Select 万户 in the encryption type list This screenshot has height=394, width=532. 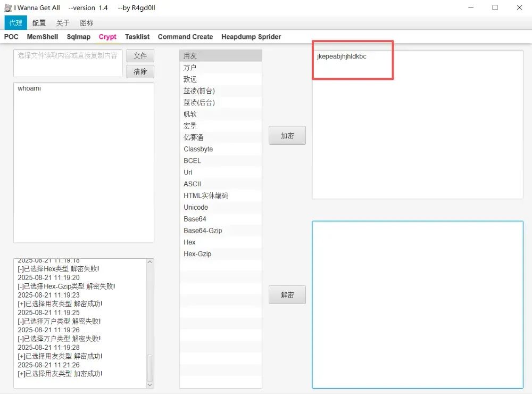coord(190,68)
